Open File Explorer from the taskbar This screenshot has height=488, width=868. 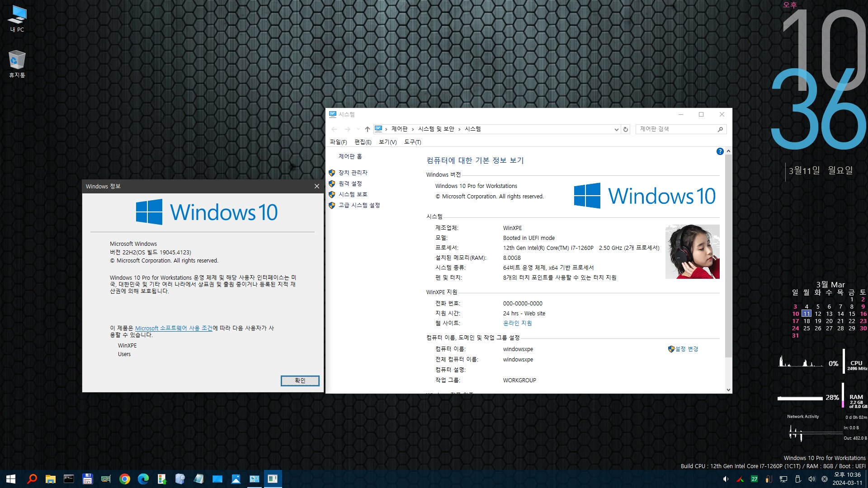[50, 479]
